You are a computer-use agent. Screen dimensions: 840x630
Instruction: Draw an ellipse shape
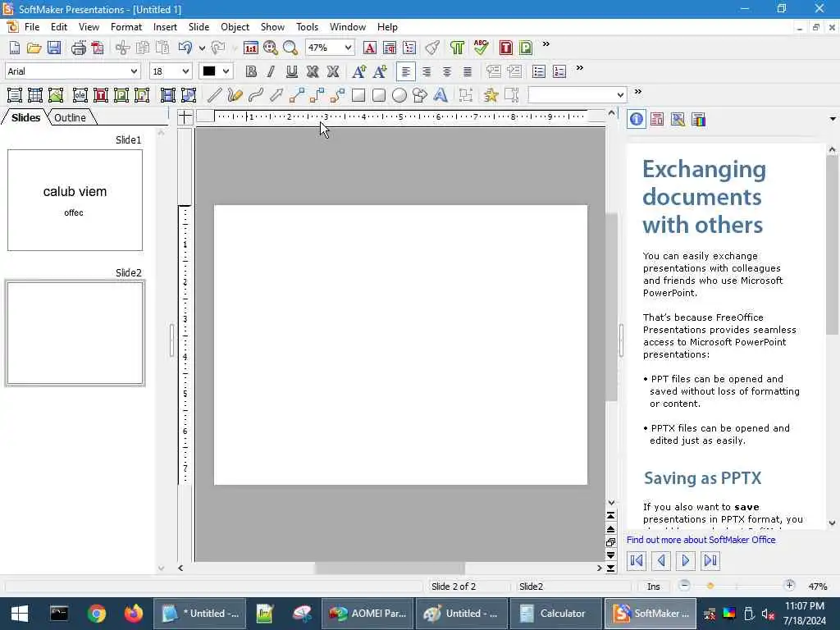399,95
